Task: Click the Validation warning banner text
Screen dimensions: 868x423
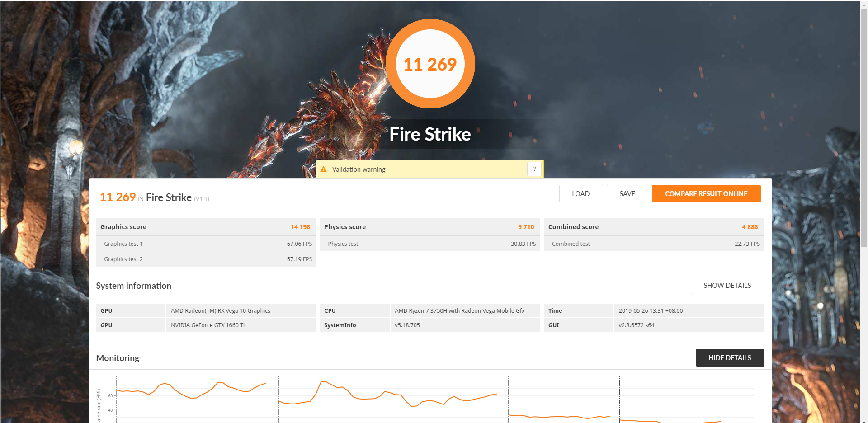Action: pyautogui.click(x=359, y=169)
